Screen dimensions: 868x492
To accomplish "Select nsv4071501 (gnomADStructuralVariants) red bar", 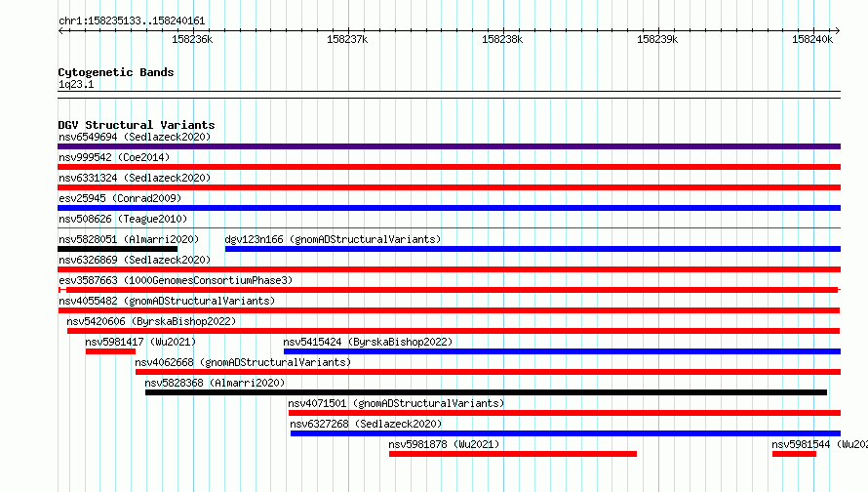I will (565, 413).
